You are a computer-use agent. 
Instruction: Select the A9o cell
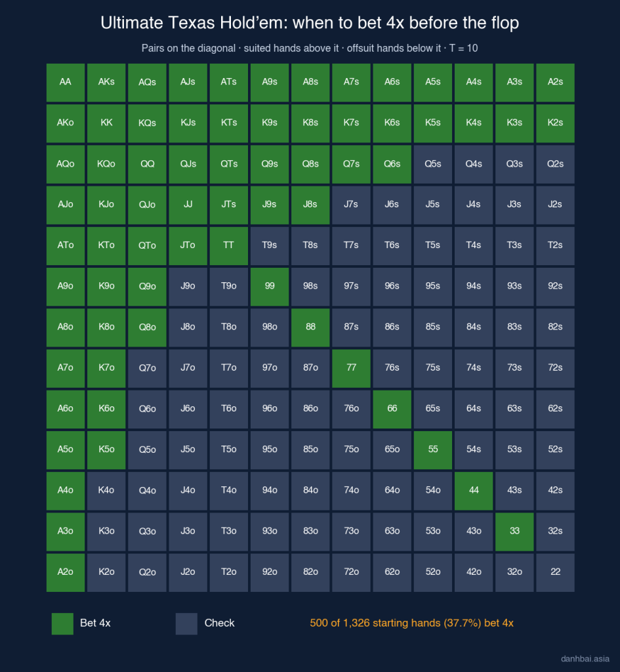pos(66,287)
